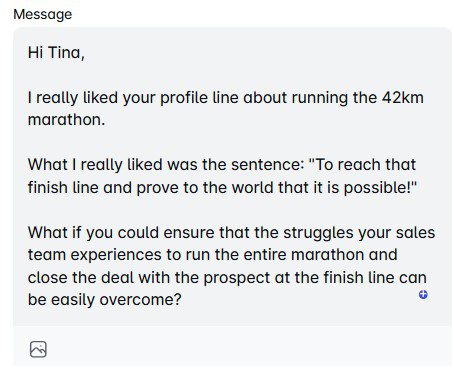Image resolution: width=454 pixels, height=385 pixels.
Task: Click the blue plus circle icon
Action: (x=423, y=294)
